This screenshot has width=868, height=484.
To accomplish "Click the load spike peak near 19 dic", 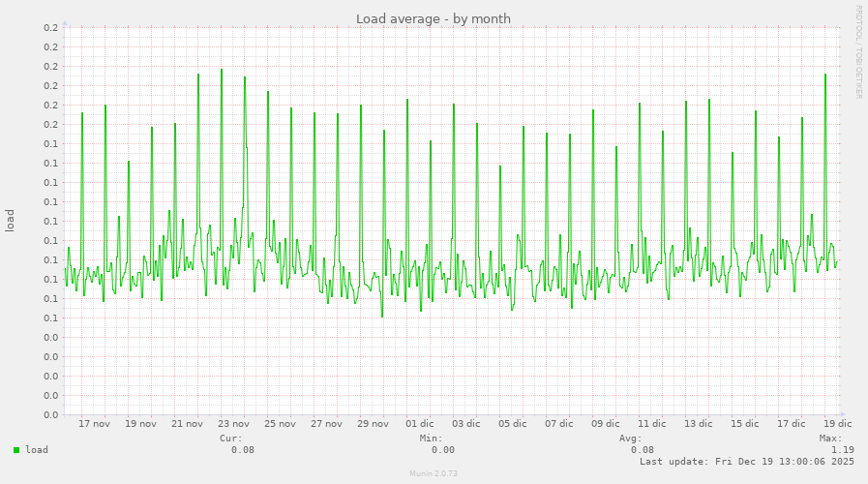I will pos(825,75).
